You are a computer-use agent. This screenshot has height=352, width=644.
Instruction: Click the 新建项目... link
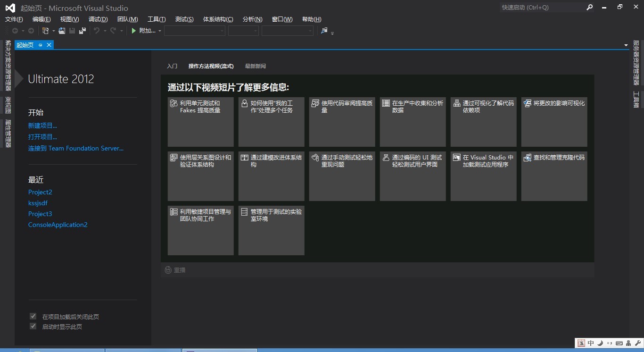point(42,126)
